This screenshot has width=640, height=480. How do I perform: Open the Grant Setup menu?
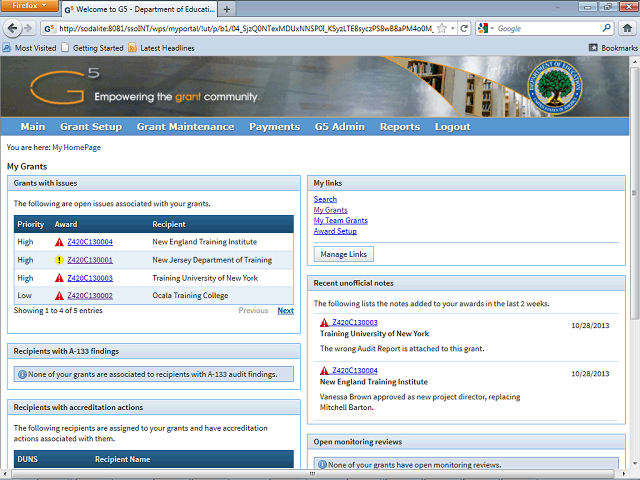(x=91, y=127)
